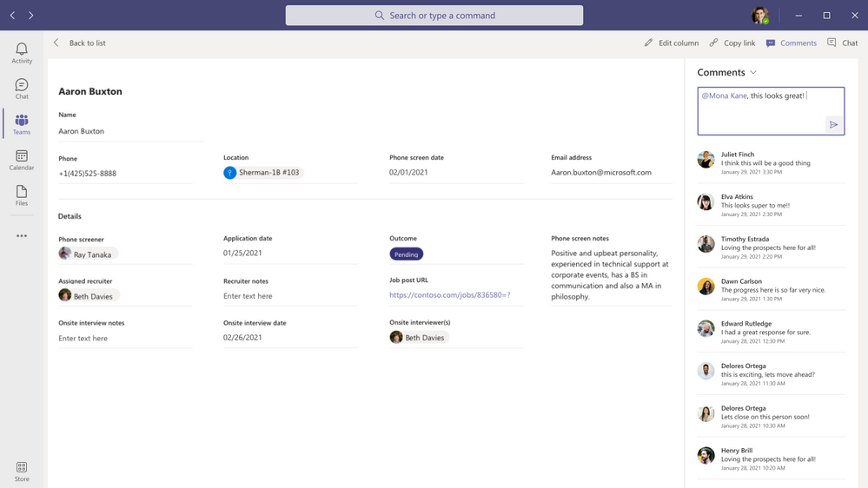
Task: Send the comment with arrow icon
Action: pyautogui.click(x=833, y=124)
